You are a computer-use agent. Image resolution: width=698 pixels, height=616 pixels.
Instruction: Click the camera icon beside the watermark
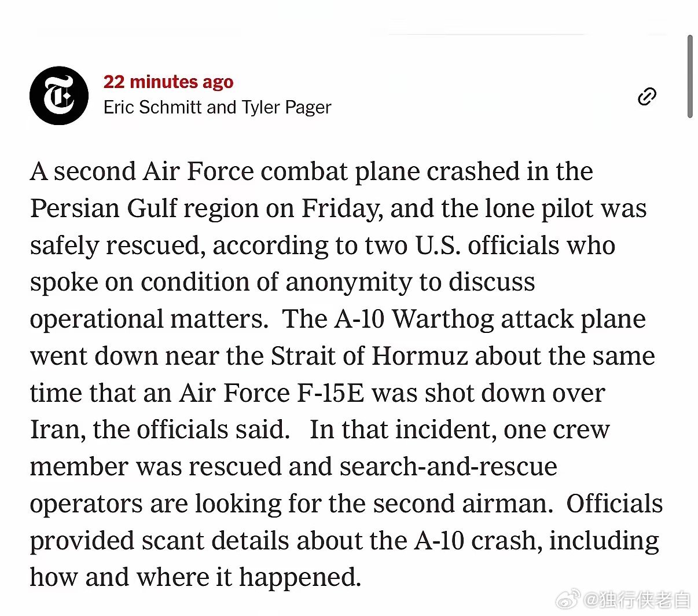[x=569, y=597]
